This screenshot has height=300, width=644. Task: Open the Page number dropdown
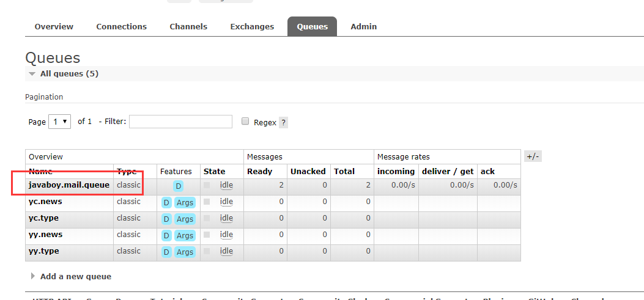coord(59,122)
